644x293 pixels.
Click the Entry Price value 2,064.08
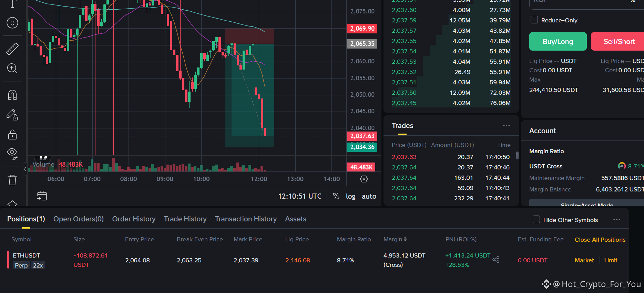(137, 260)
